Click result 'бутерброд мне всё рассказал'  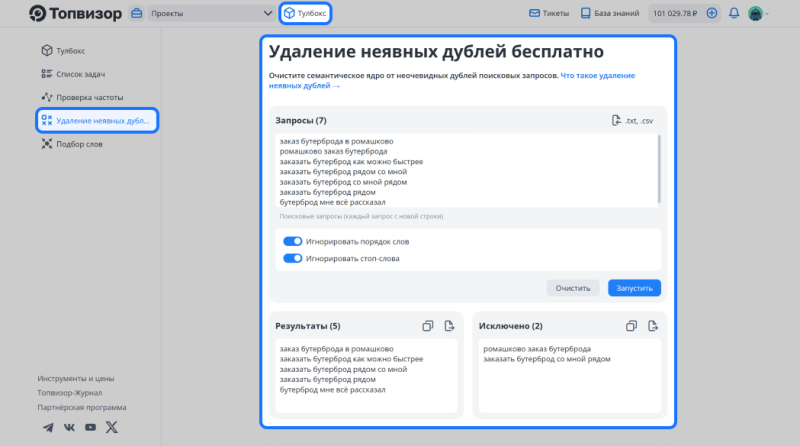coord(333,390)
